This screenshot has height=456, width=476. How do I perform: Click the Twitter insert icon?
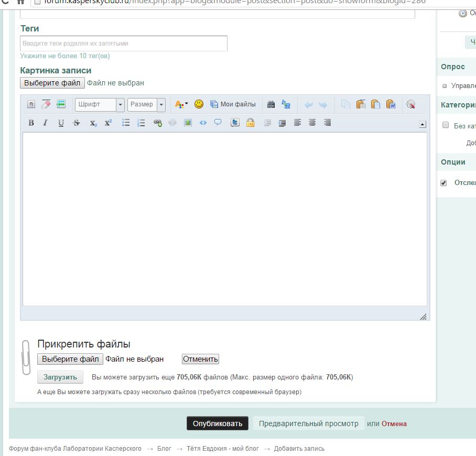(235, 122)
